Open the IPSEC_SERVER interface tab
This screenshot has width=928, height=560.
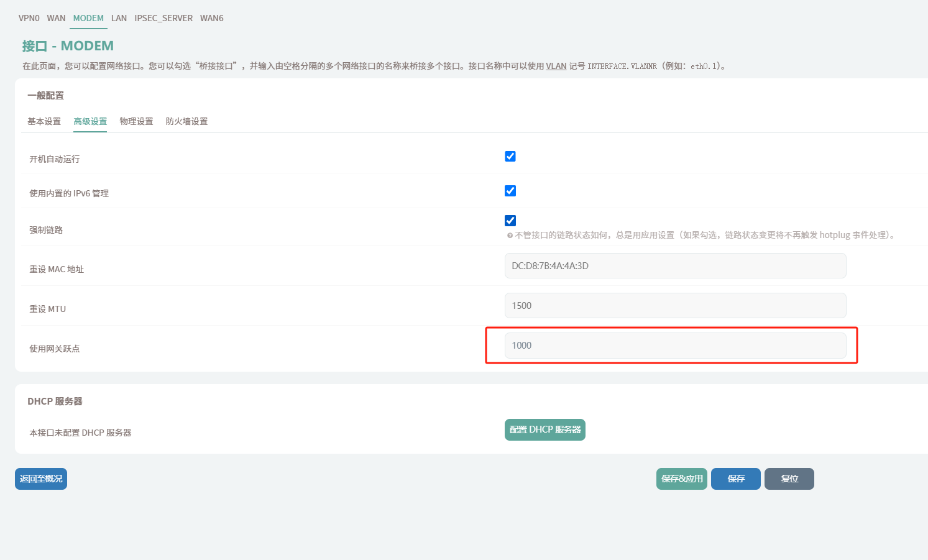point(163,18)
